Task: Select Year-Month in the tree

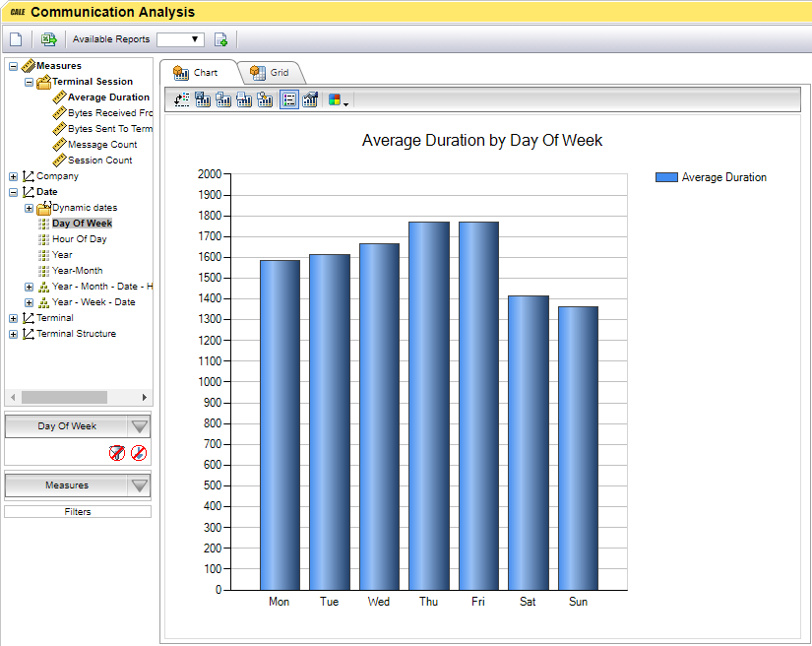Action: coord(77,271)
